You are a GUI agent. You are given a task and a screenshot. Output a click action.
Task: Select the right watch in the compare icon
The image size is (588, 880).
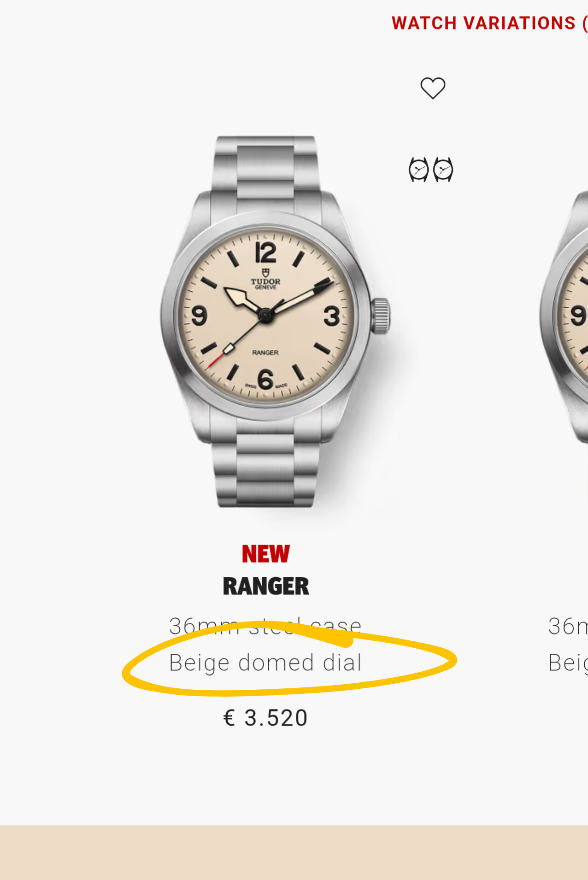coord(443,170)
